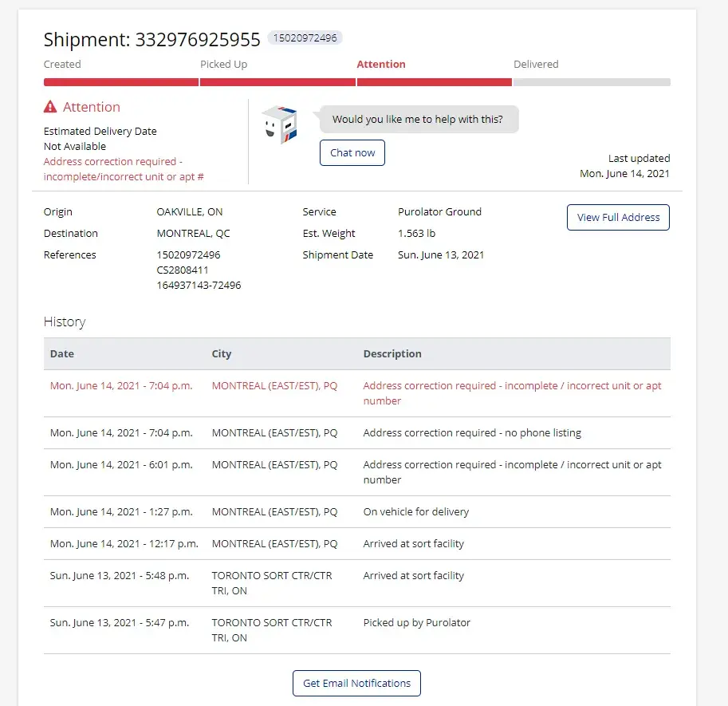Click Last updated Mon. June 14, 2021 text
Screen dimensions: 728x706
pyautogui.click(x=624, y=166)
